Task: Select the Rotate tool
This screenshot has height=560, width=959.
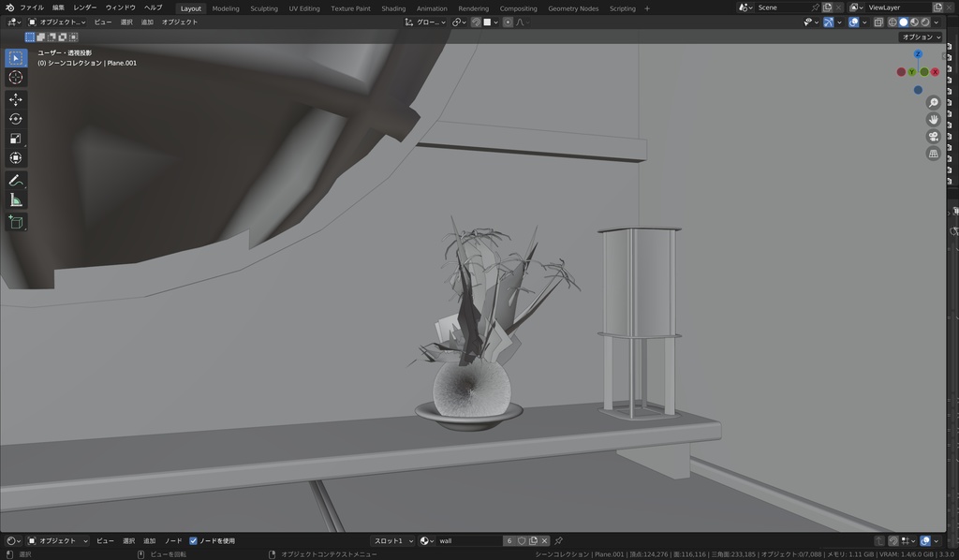Action: [x=16, y=119]
